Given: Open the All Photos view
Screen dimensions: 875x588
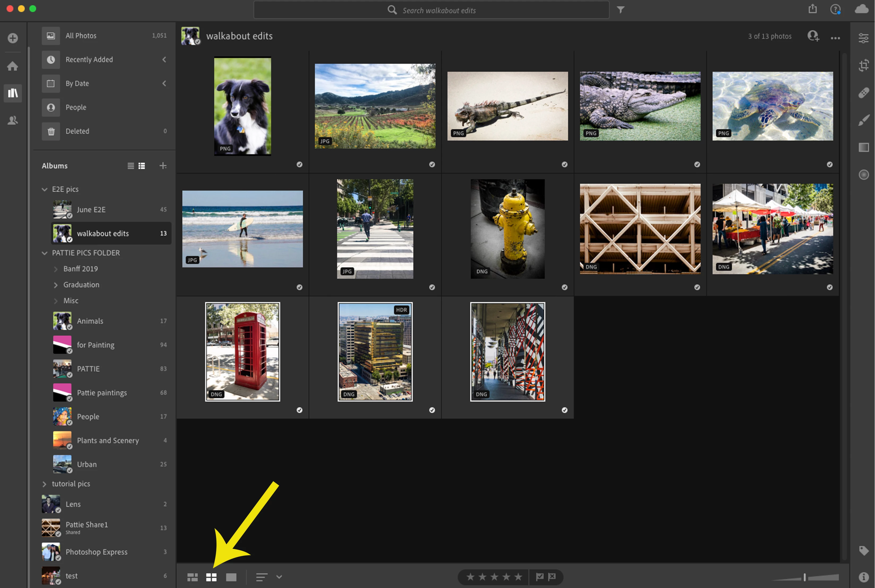Looking at the screenshot, I should click(x=81, y=36).
